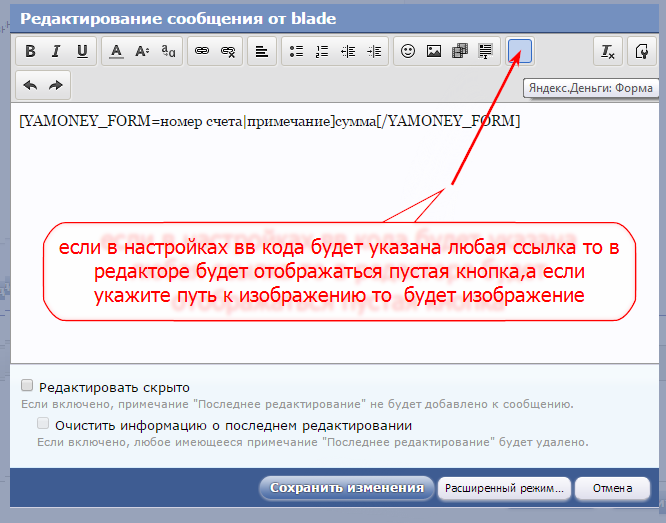This screenshot has width=666, height=523.
Task: Open the font size dropdown
Action: (x=142, y=51)
